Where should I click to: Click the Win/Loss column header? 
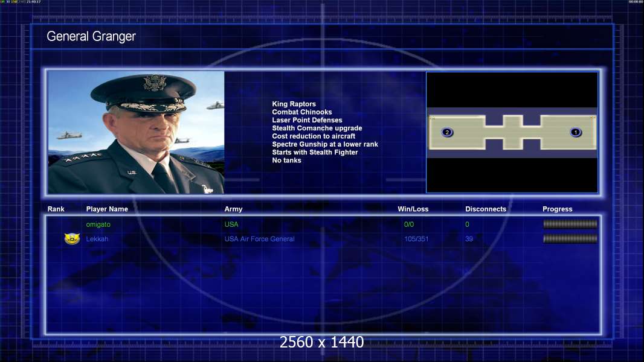click(413, 209)
